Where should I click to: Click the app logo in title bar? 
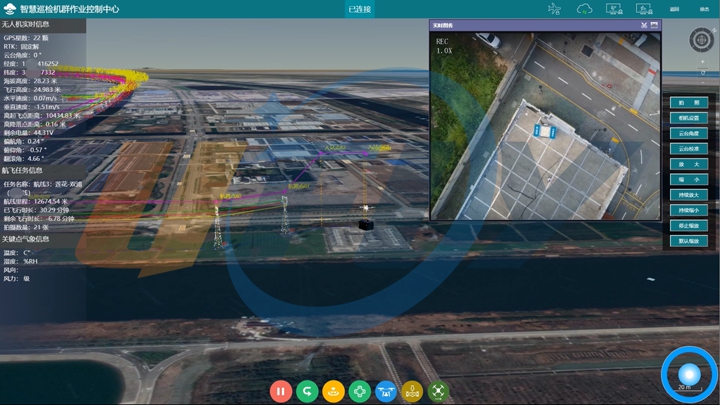pos(10,9)
